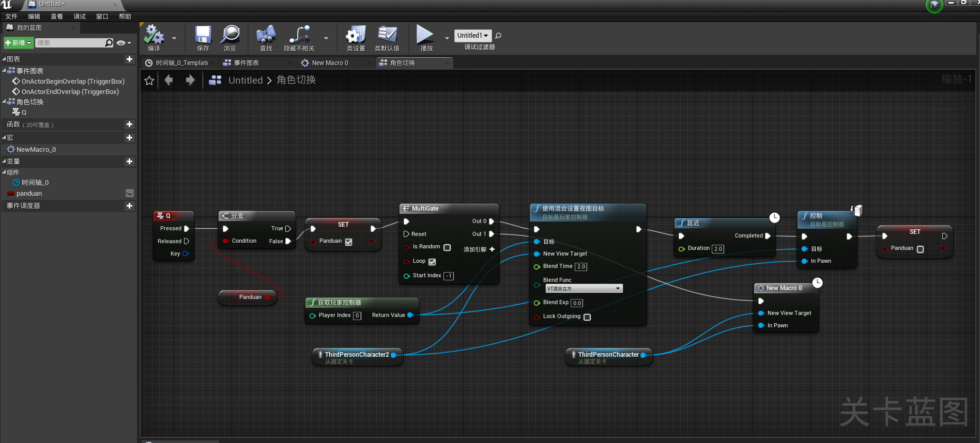Click the Find (查找) binoculars icon
This screenshot has height=443, width=980.
click(266, 35)
